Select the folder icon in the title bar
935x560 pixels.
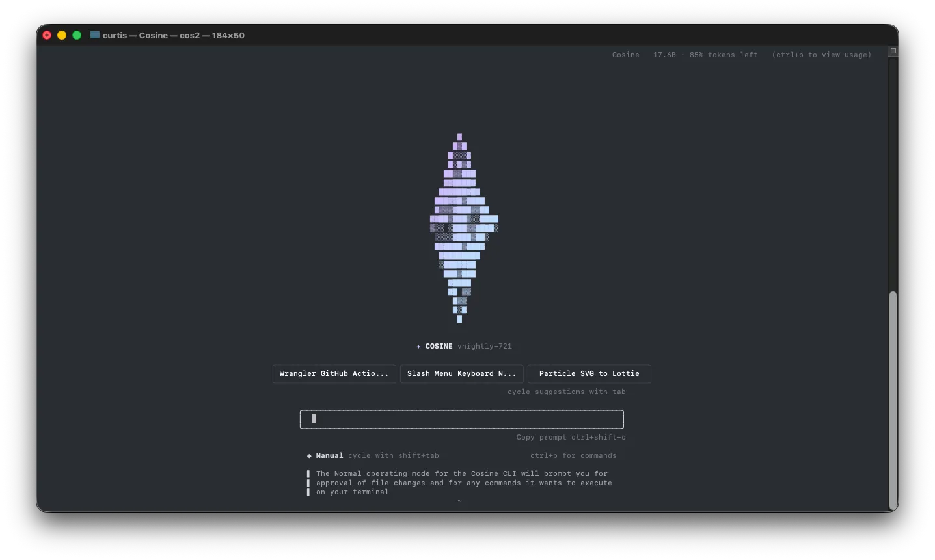(93, 35)
